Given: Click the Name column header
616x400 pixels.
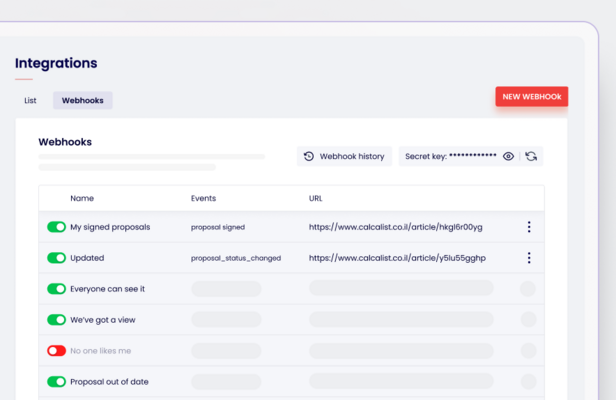Looking at the screenshot, I should click(x=82, y=198).
